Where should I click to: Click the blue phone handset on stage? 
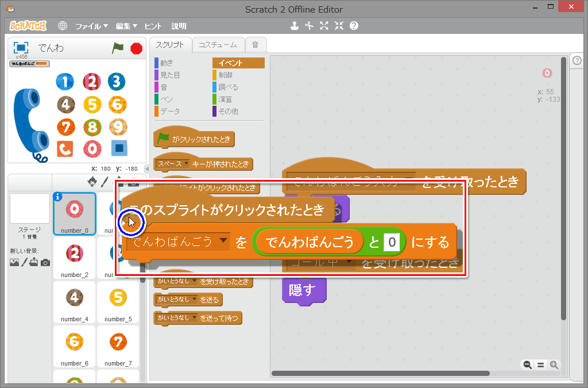[x=31, y=125]
